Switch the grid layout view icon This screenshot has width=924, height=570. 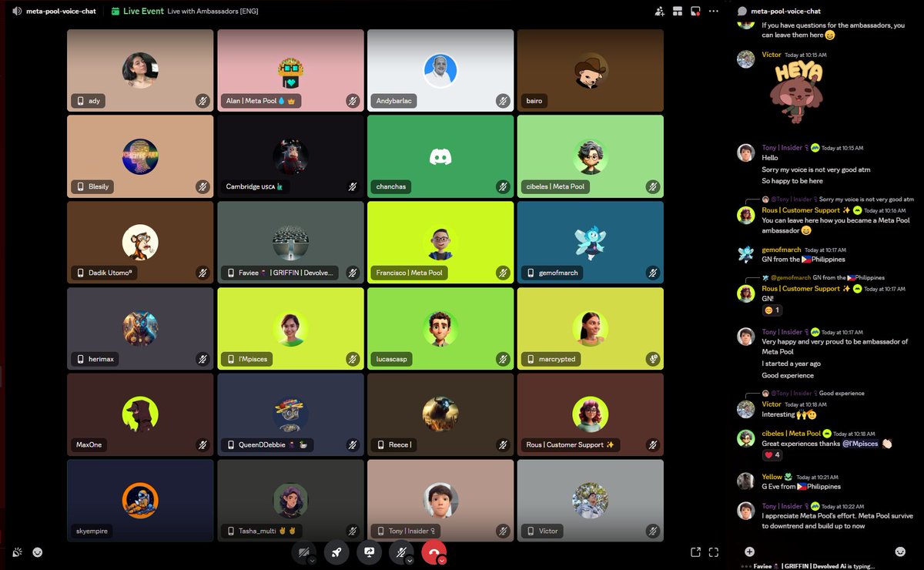(x=678, y=12)
